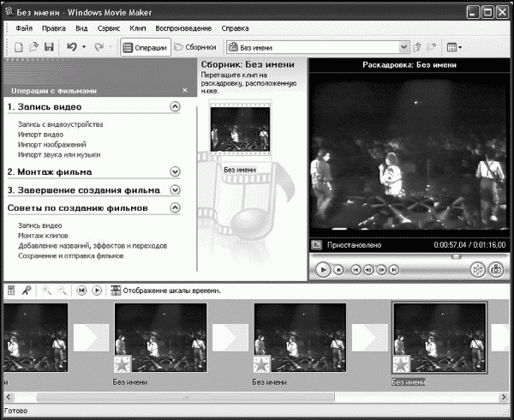Click the Save project icon
The width and height of the screenshot is (514, 420).
point(49,46)
